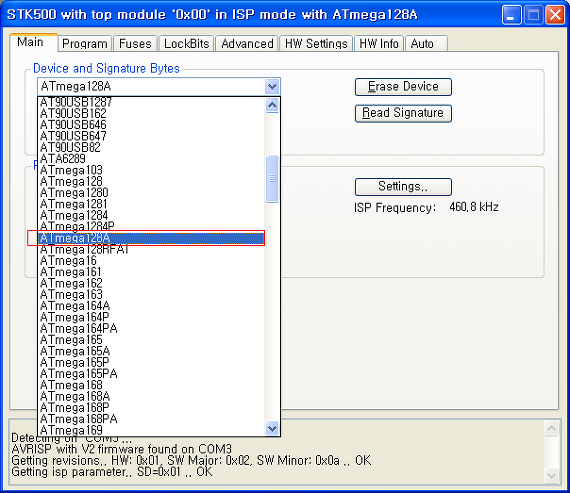Select ATmega1284P entry
570x493 pixels.
[151, 227]
